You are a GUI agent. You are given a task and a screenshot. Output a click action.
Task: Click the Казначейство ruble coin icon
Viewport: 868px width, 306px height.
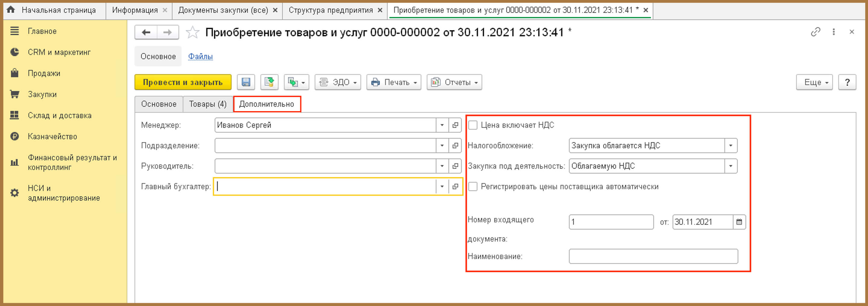point(14,136)
